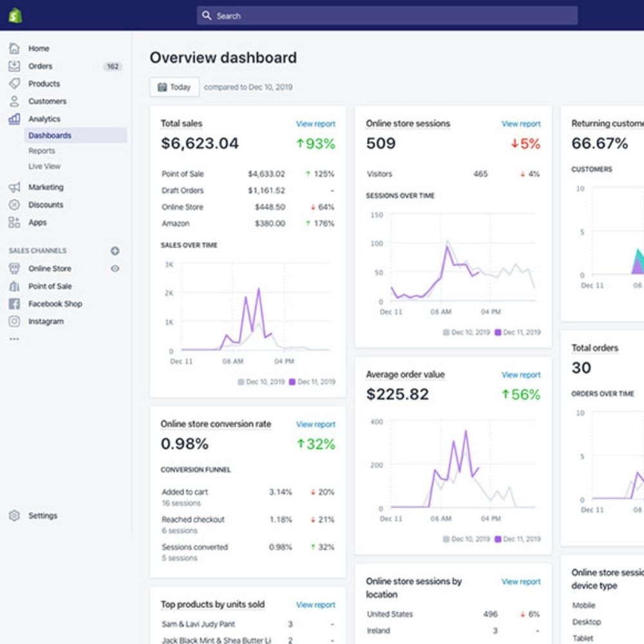Open Home via its house icon

(14, 48)
